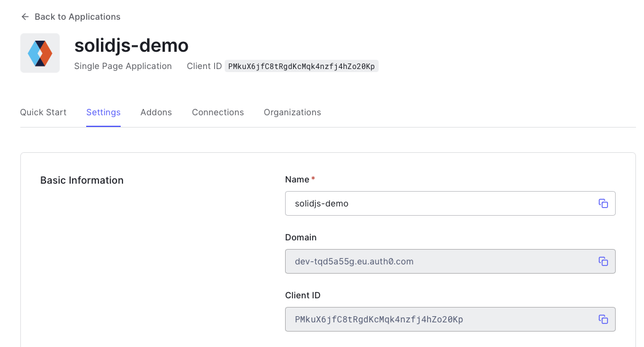This screenshot has width=644, height=347.
Task: Click the Name input field
Action: 450,203
